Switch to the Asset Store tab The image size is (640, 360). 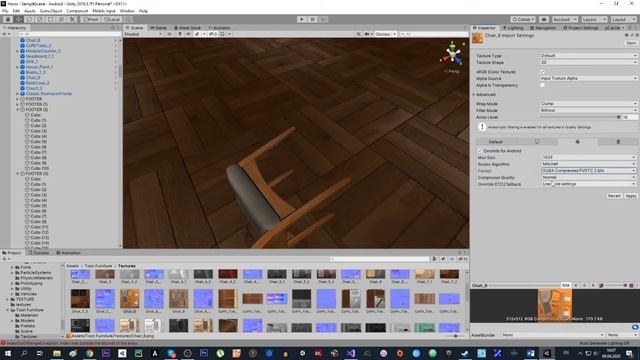point(188,28)
